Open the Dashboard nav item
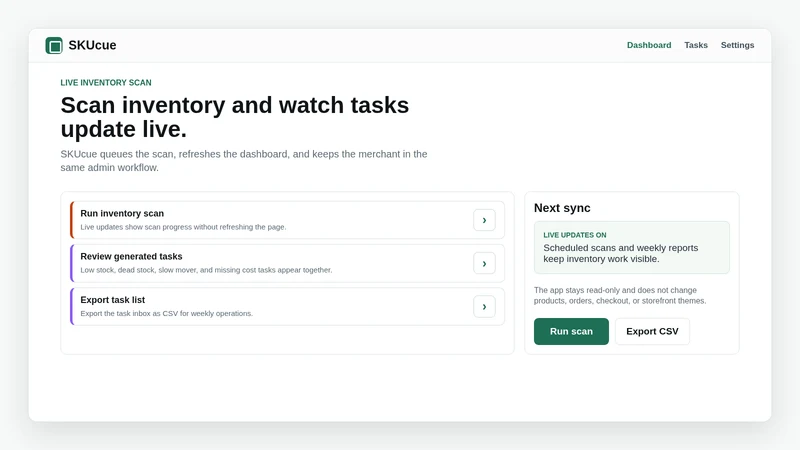The height and width of the screenshot is (450, 800). (x=649, y=45)
